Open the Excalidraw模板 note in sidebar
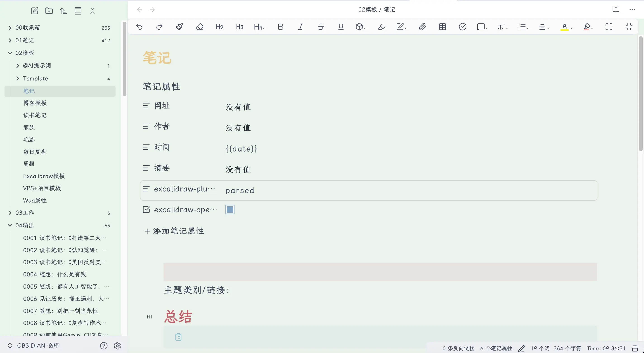The image size is (644, 353). (44, 176)
